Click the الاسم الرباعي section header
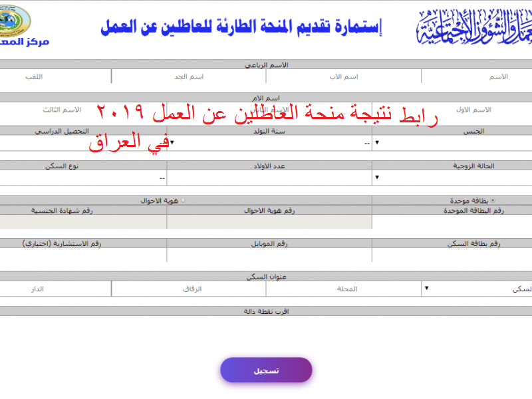 [x=266, y=65]
